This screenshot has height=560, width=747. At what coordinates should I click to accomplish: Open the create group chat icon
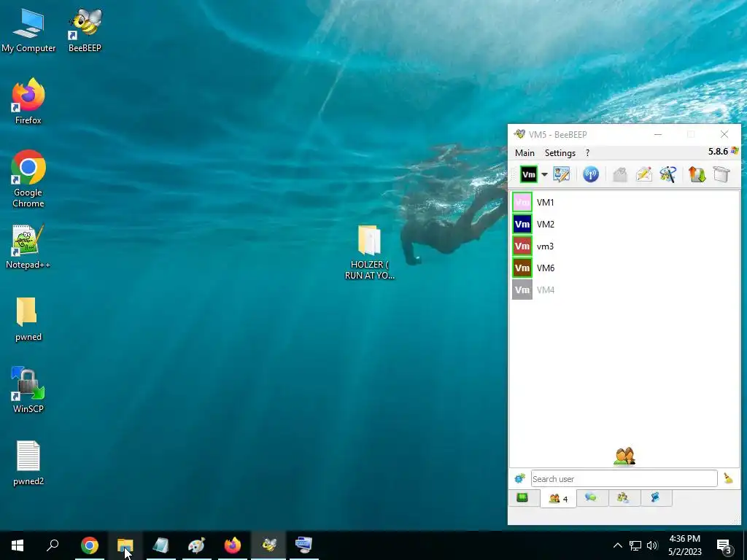[x=668, y=175]
